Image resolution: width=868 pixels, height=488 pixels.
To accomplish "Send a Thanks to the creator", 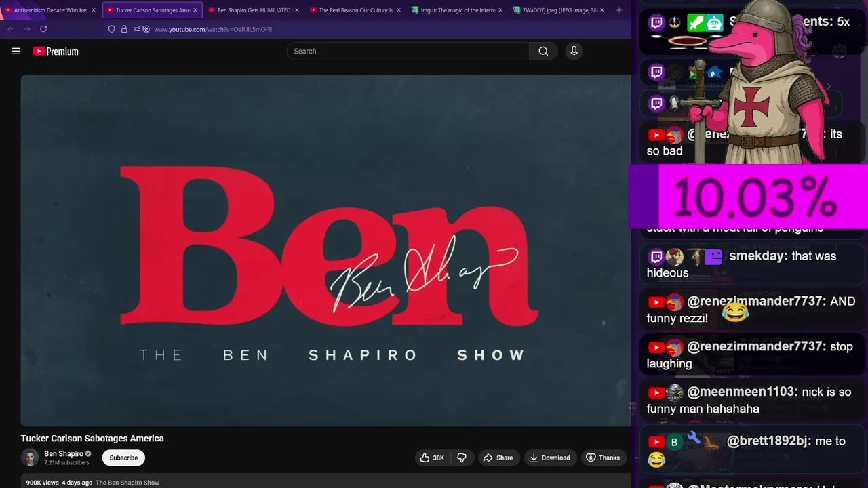I will point(603,457).
